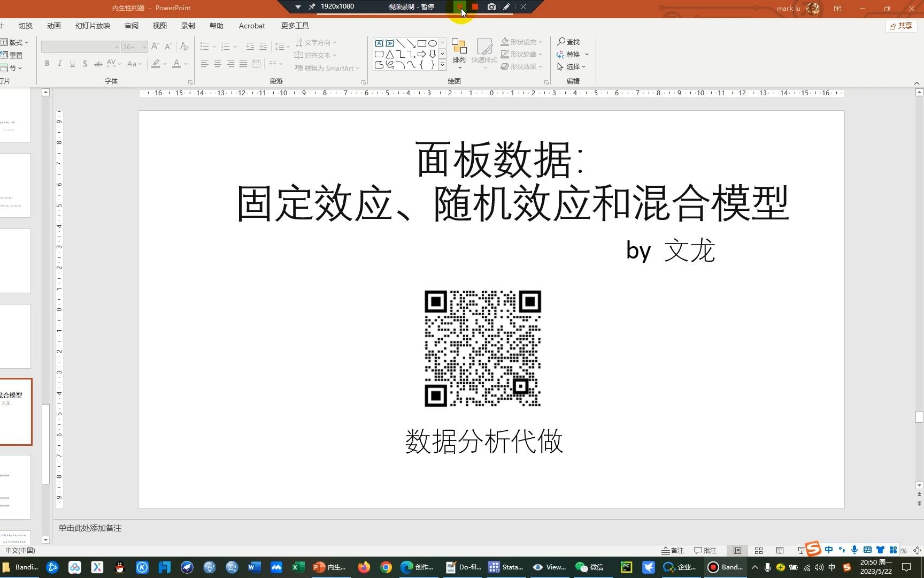924x578 pixels.
Task: Open Firefox from the taskbar
Action: [x=364, y=567]
